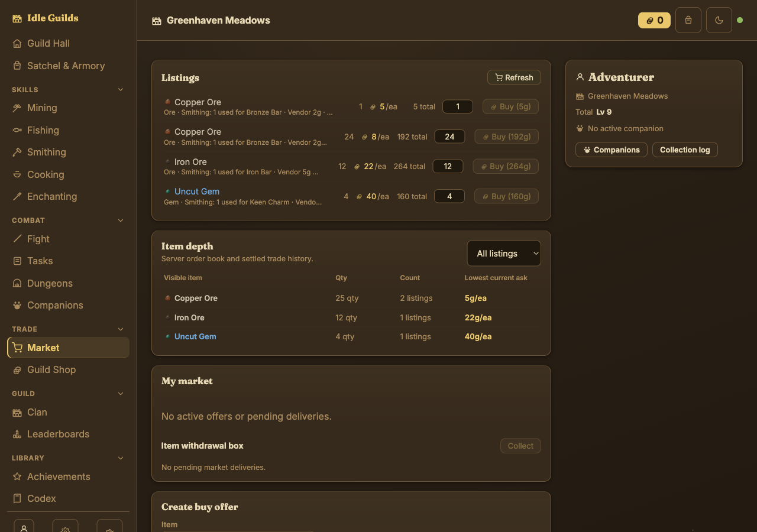Open the Fishing skill fish icon
This screenshot has width=757, height=532.
[17, 130]
